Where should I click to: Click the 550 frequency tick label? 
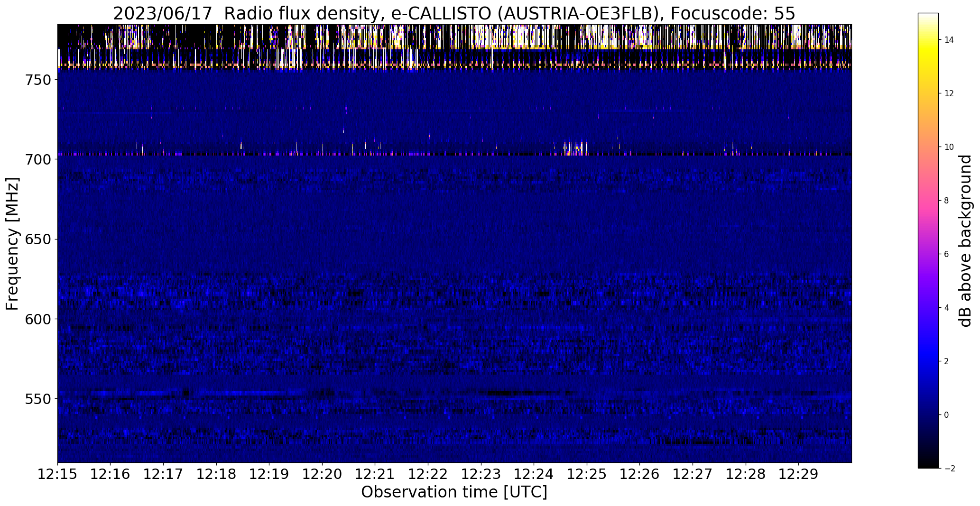[37, 398]
